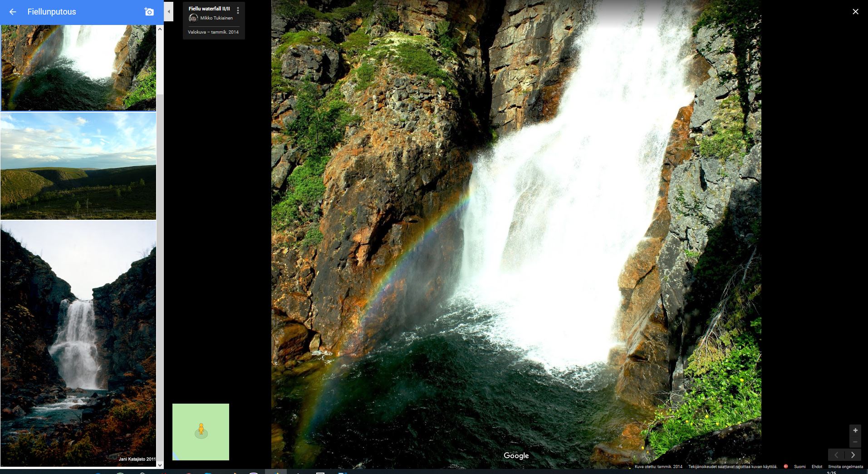Zoom in on the photo
This screenshot has width=868, height=474.
pos(855,430)
